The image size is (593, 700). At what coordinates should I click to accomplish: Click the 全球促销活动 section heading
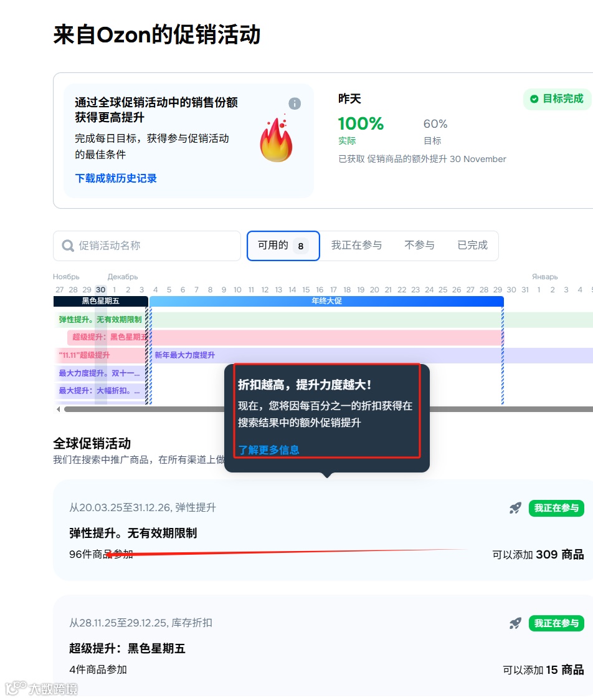coord(92,443)
